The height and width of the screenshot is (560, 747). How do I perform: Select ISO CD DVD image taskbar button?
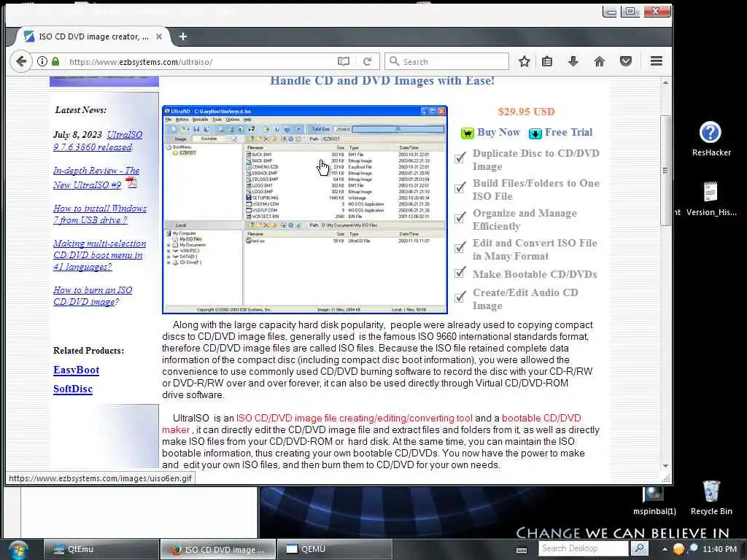tap(218, 549)
